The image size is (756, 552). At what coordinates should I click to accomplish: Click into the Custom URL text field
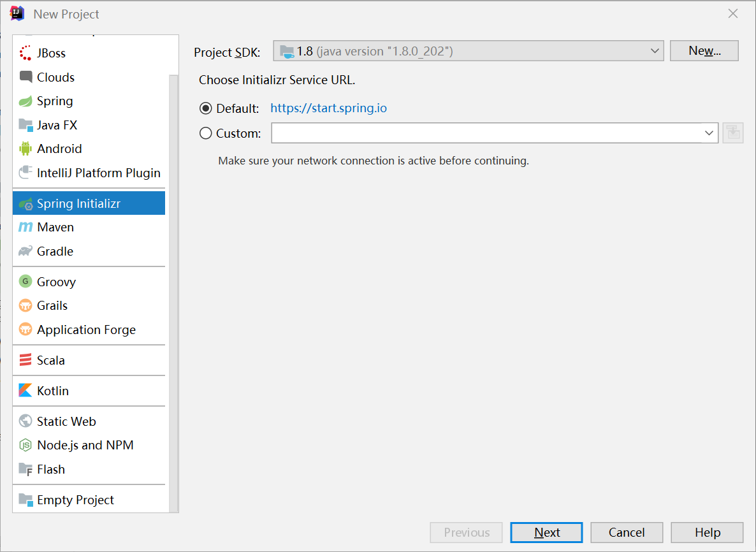(x=484, y=133)
